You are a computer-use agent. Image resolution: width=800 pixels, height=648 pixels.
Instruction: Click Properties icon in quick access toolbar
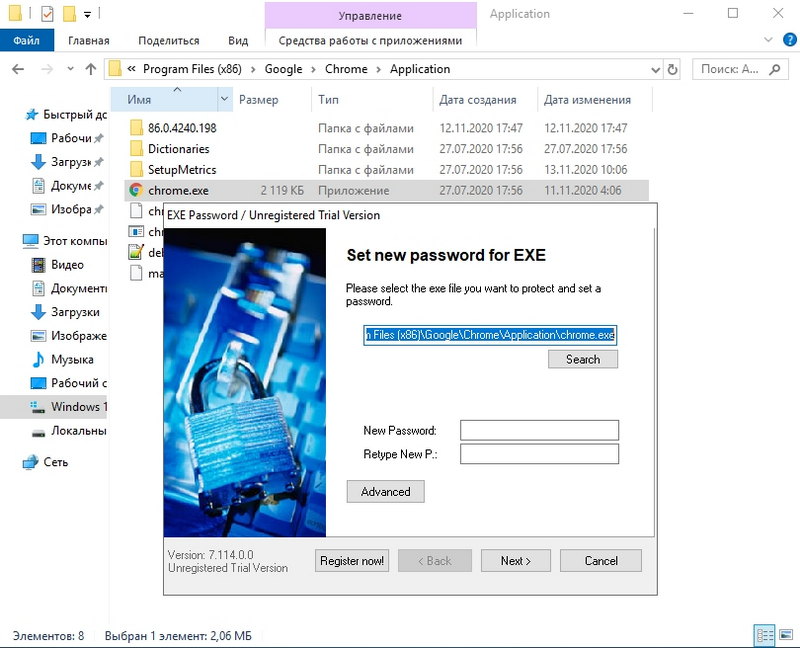pos(47,14)
